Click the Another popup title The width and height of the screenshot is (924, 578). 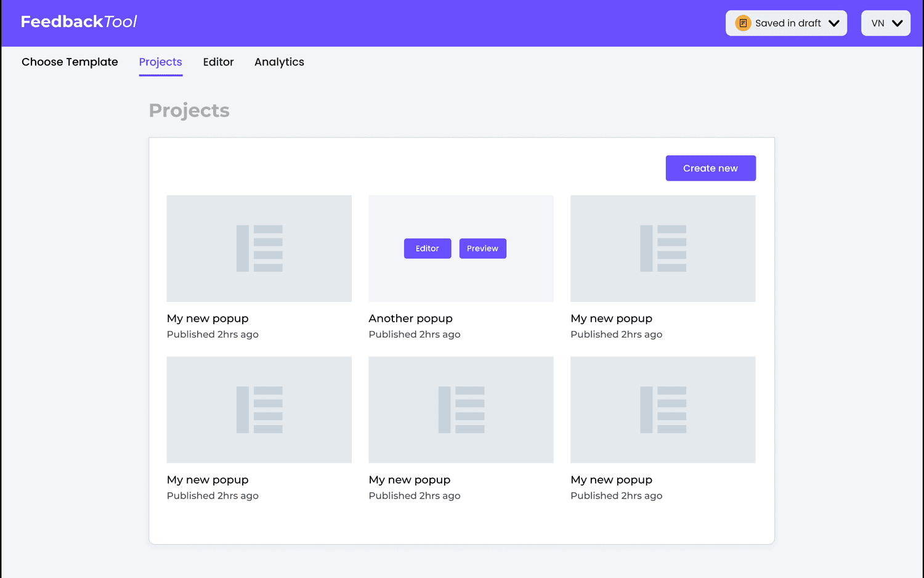(411, 319)
